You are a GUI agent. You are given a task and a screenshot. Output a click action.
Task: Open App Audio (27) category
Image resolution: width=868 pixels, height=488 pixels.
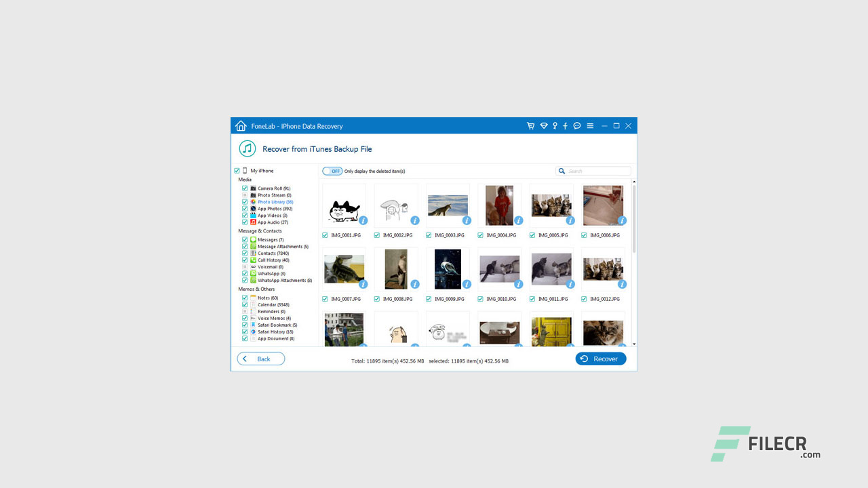click(x=273, y=222)
